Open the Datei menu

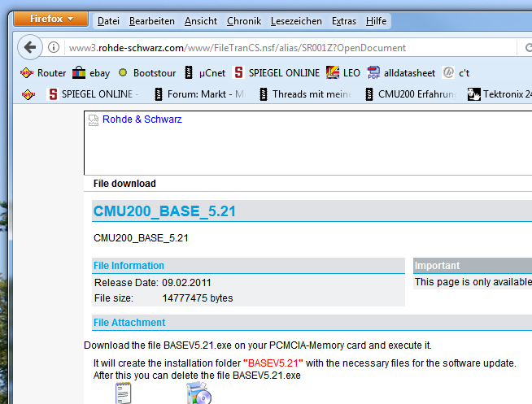tap(108, 21)
